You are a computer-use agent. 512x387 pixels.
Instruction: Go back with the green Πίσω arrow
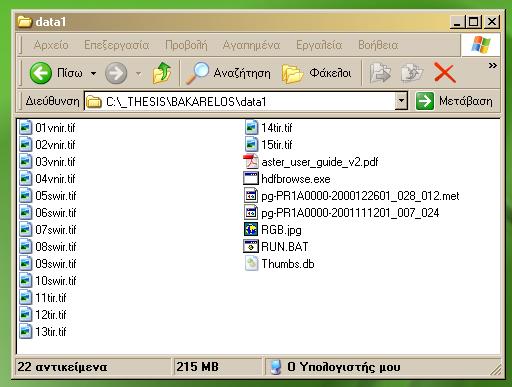(x=41, y=73)
